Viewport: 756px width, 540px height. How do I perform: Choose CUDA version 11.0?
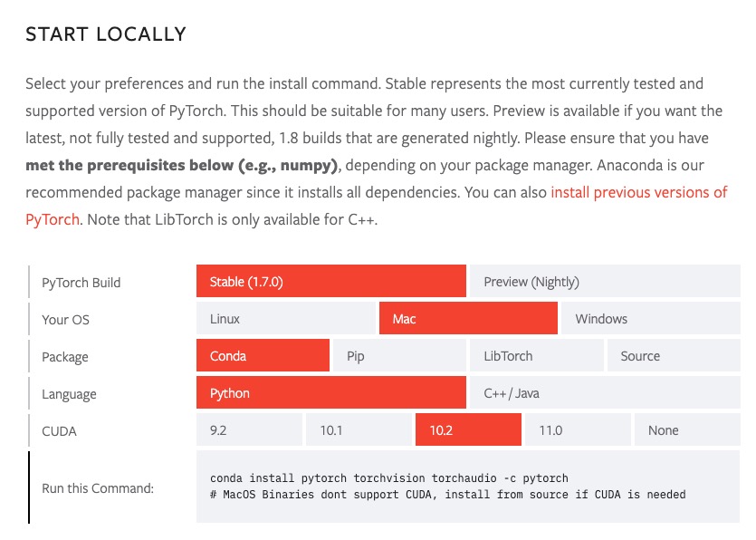coord(578,430)
